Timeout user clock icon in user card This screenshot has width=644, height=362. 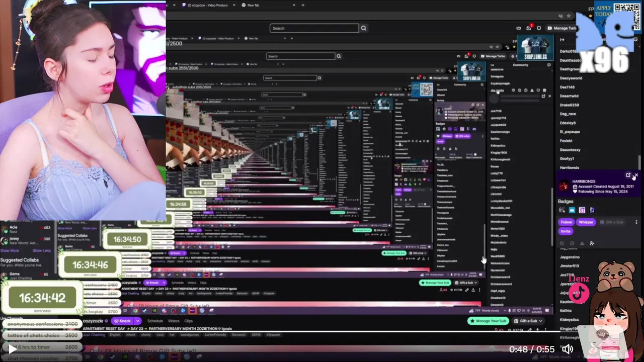(x=572, y=243)
